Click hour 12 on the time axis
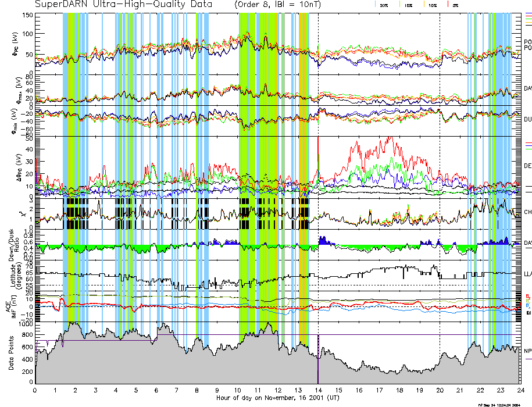Image resolution: width=532 pixels, height=407 pixels. pyautogui.click(x=278, y=390)
